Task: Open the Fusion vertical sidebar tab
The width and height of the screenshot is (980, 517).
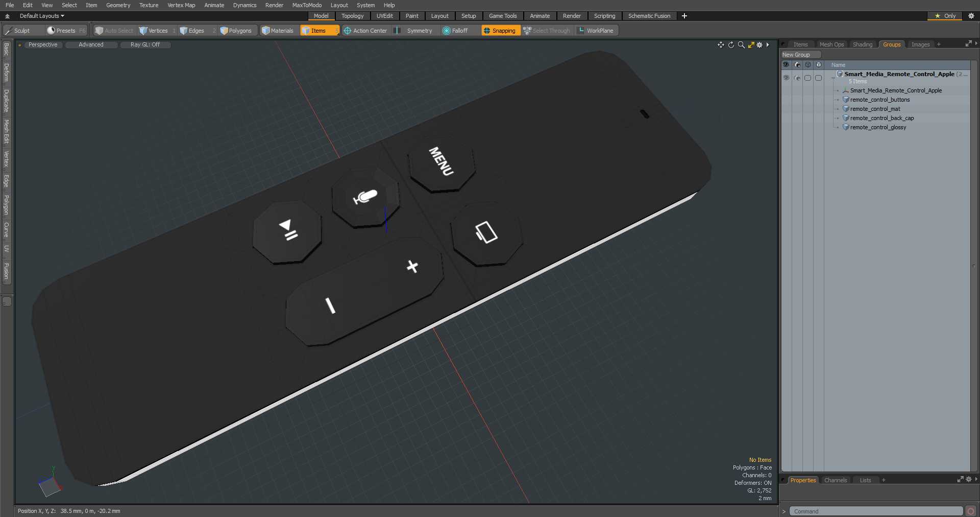Action: tap(7, 271)
